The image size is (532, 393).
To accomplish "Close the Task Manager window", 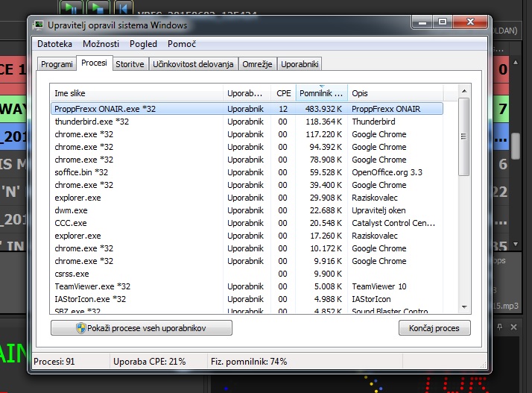I will [x=470, y=23].
